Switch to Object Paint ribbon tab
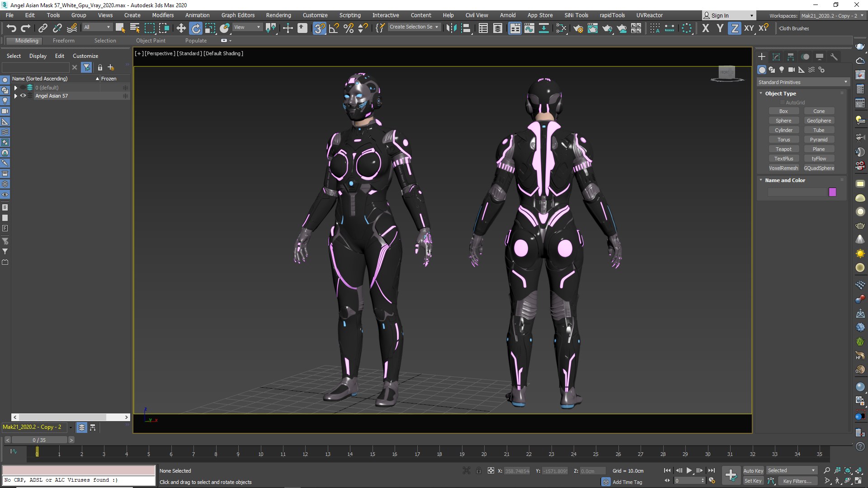 (x=151, y=41)
